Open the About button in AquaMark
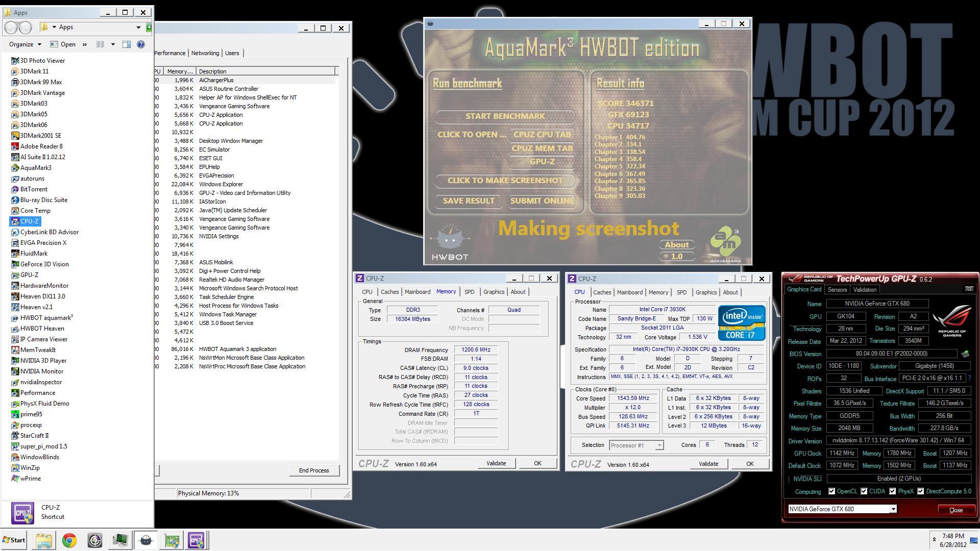The image size is (980, 551). point(676,245)
